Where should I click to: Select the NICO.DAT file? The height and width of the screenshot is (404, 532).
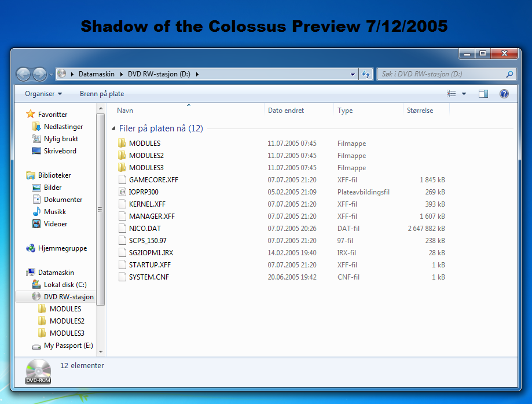145,229
